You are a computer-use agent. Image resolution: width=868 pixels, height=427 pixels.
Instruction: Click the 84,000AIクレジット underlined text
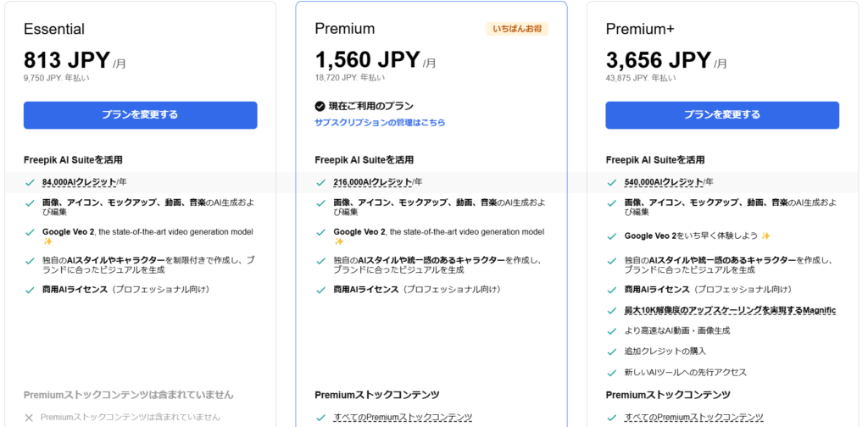point(79,182)
